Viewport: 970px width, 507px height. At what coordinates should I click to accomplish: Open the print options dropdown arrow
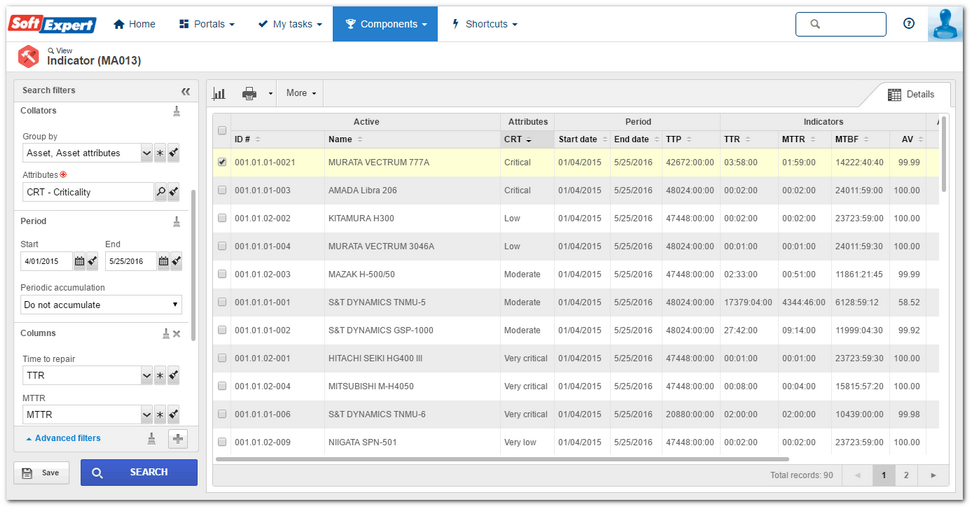click(x=270, y=94)
